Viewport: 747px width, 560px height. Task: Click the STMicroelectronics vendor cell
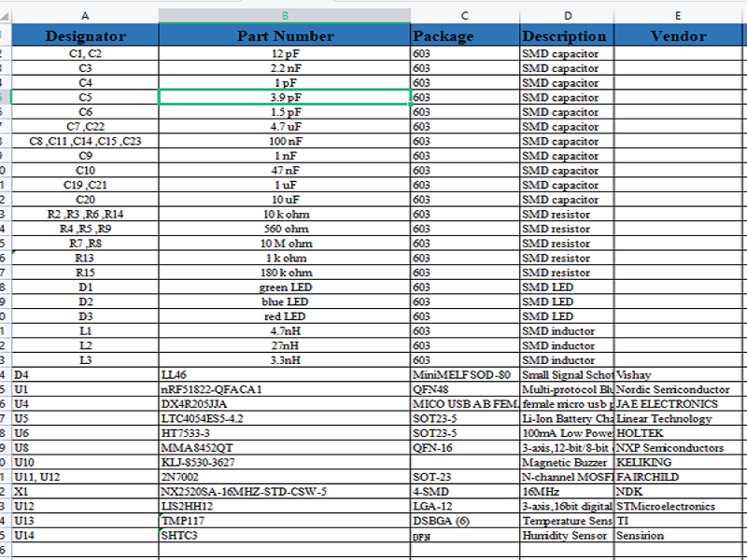click(x=677, y=506)
